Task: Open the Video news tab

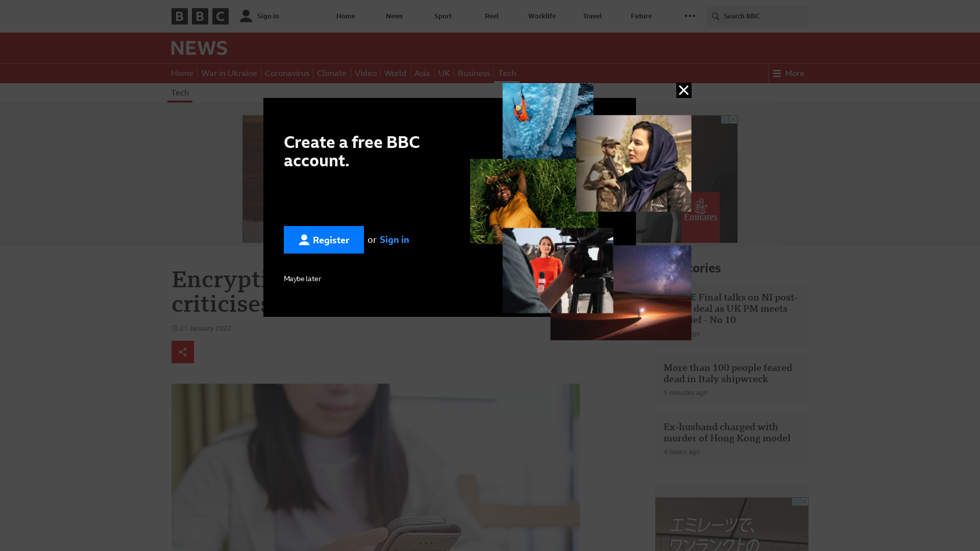Action: 365,73
